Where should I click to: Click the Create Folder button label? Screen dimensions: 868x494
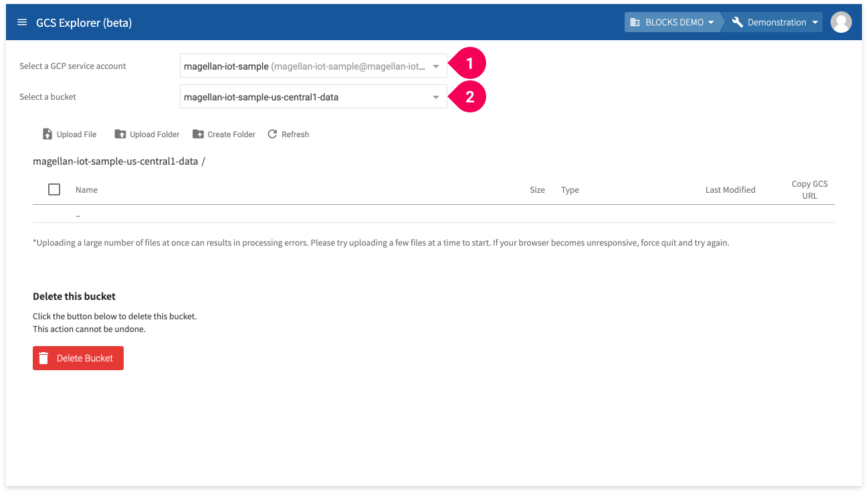click(x=231, y=135)
